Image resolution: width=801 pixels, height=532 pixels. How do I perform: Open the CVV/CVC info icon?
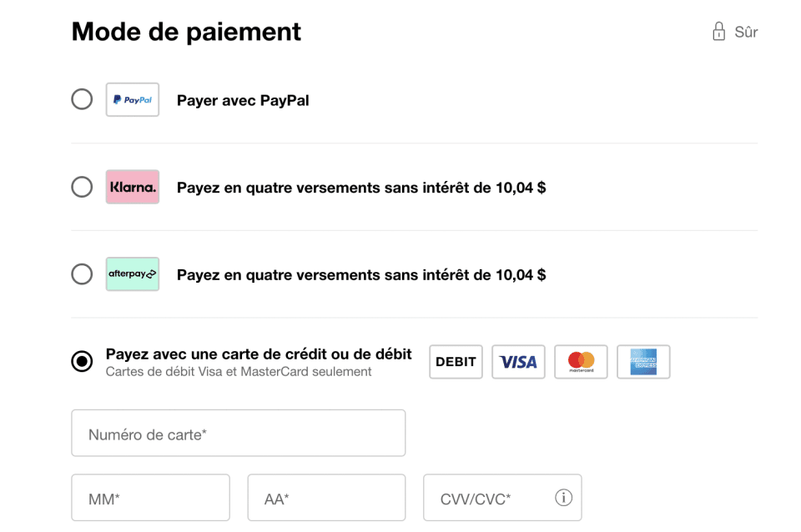pos(564,498)
